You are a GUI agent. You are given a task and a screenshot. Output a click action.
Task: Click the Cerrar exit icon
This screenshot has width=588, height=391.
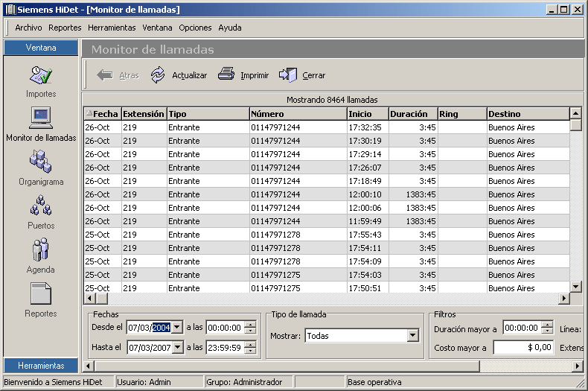(288, 74)
